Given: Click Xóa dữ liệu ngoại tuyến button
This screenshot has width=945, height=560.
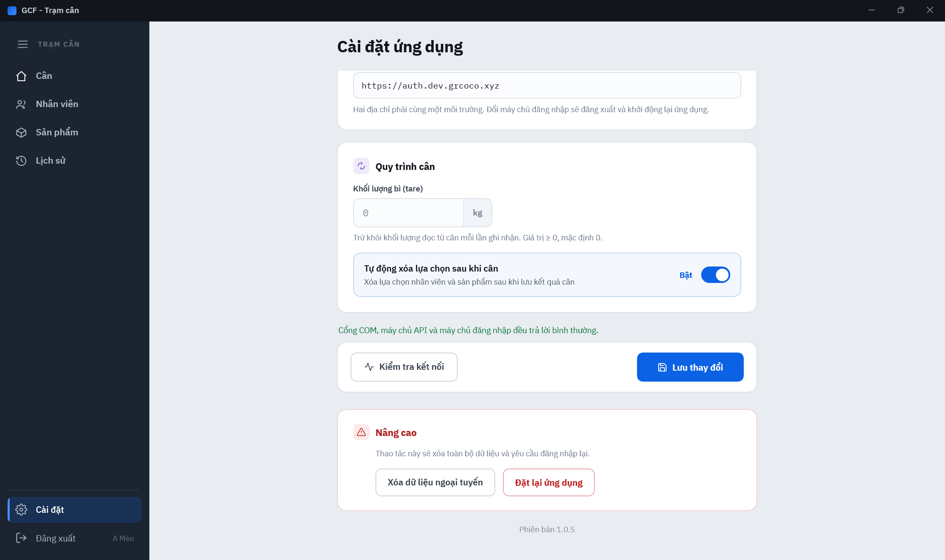Looking at the screenshot, I should coord(435,482).
